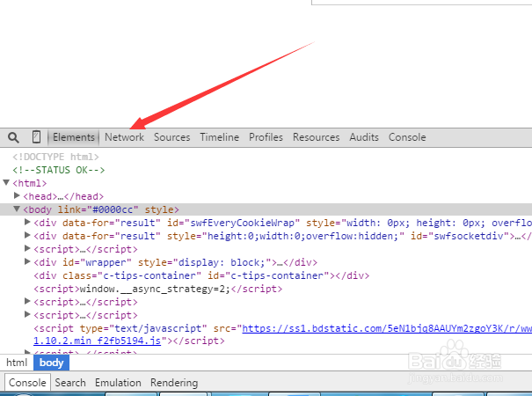The height and width of the screenshot is (396, 532).
Task: Click the #0000cc link attribute value
Action: (x=113, y=209)
